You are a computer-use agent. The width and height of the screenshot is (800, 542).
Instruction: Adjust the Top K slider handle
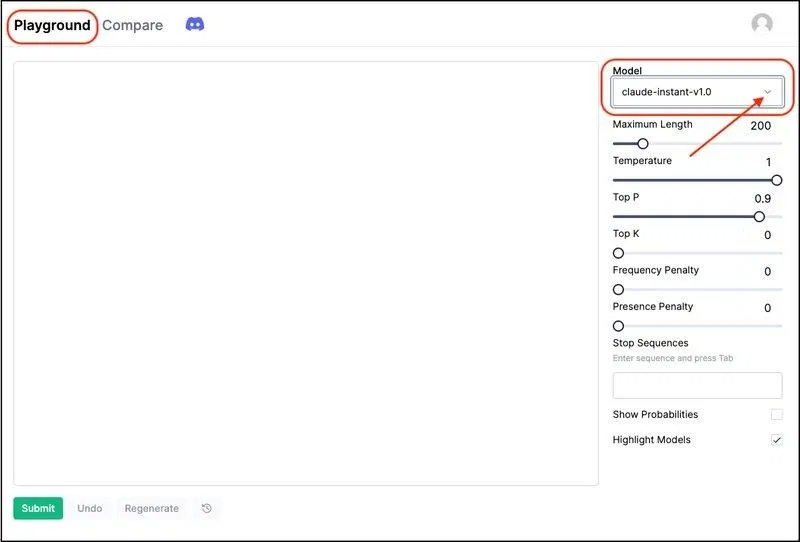tap(618, 253)
